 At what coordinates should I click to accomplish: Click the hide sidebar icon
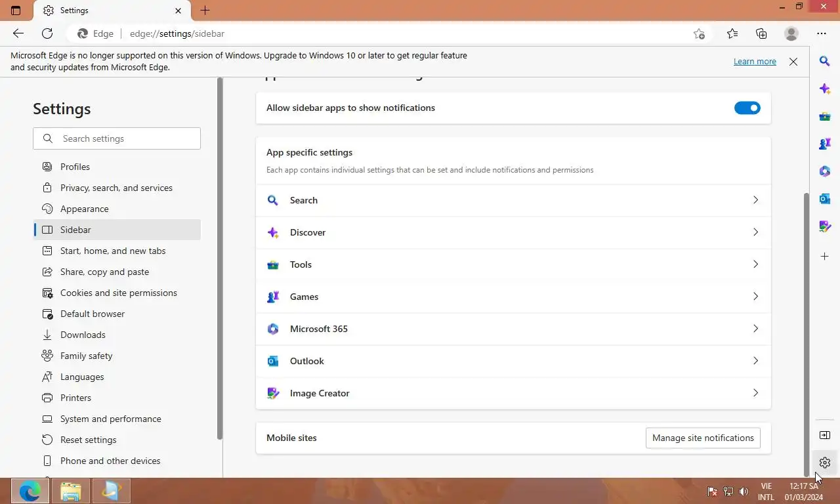tap(825, 435)
